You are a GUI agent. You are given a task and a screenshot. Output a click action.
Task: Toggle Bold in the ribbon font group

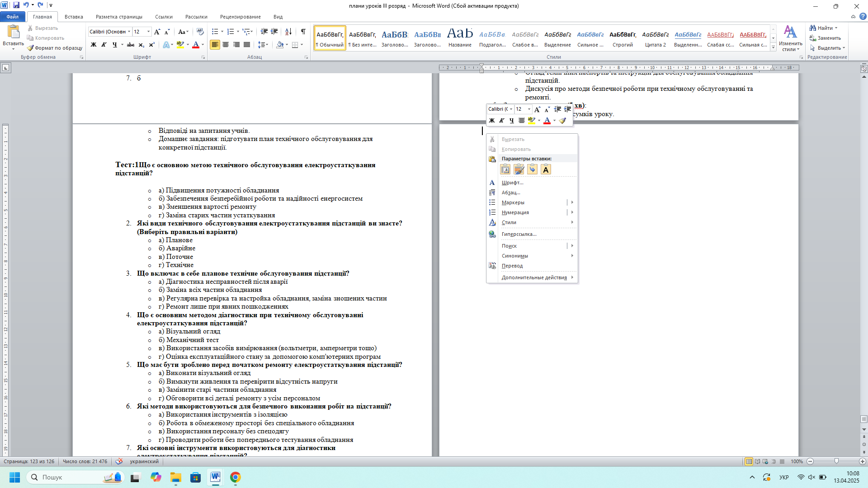94,45
